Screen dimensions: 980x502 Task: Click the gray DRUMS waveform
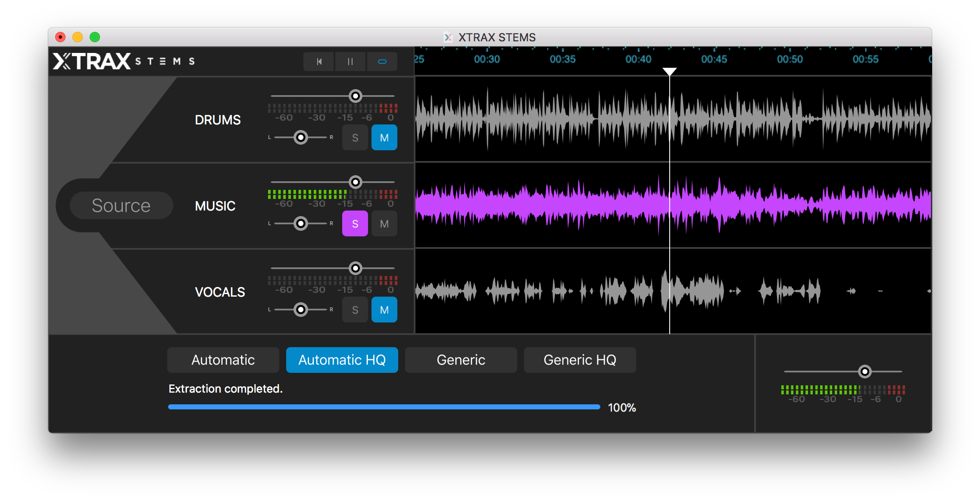(673, 119)
